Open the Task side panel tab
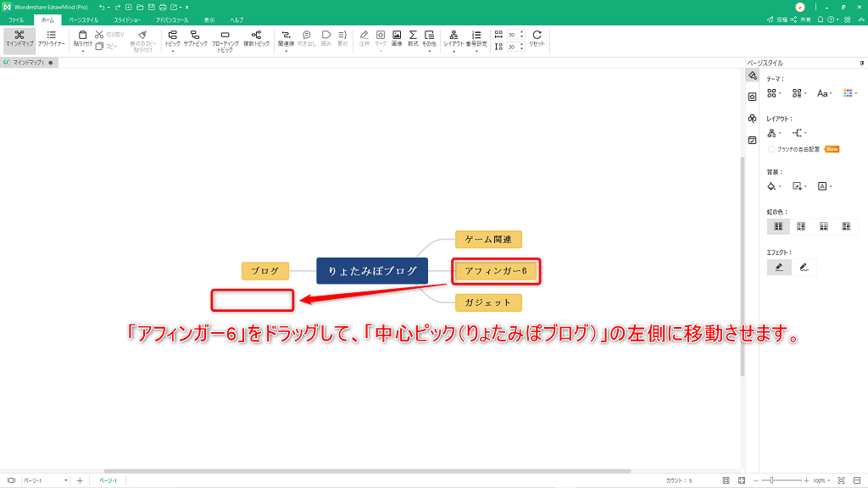The width and height of the screenshot is (868, 488). (x=753, y=141)
